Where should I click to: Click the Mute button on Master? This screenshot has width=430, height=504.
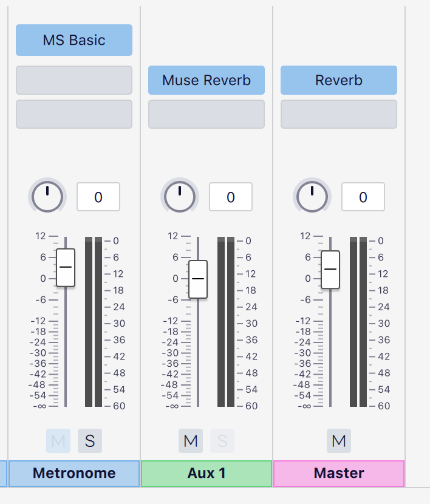coord(339,441)
